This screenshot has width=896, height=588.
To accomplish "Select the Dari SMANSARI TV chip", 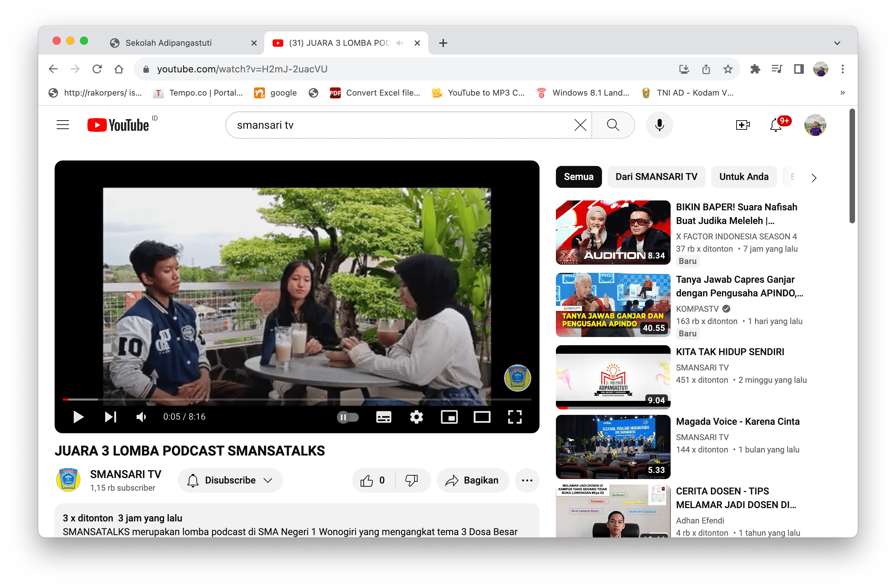I will tap(656, 177).
